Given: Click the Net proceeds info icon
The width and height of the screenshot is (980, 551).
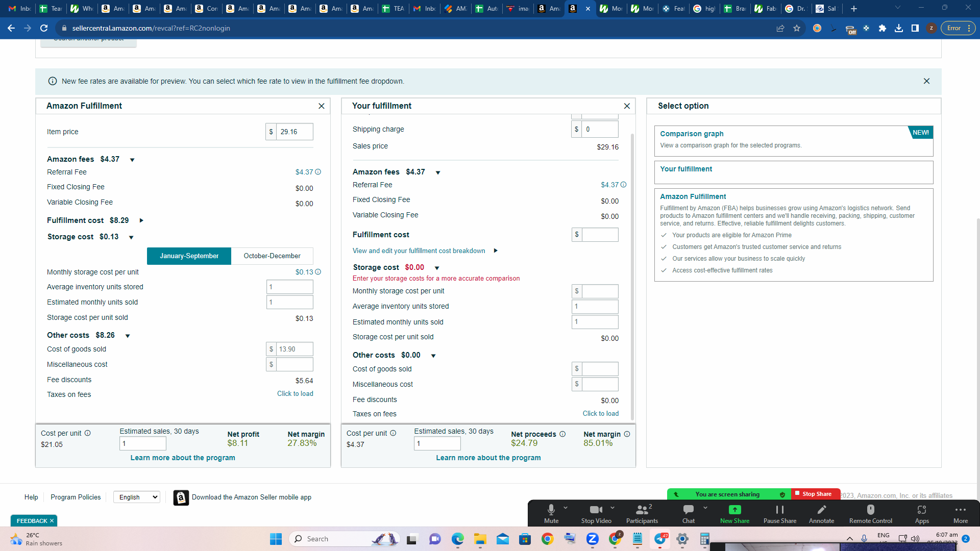Looking at the screenshot, I should point(562,434).
